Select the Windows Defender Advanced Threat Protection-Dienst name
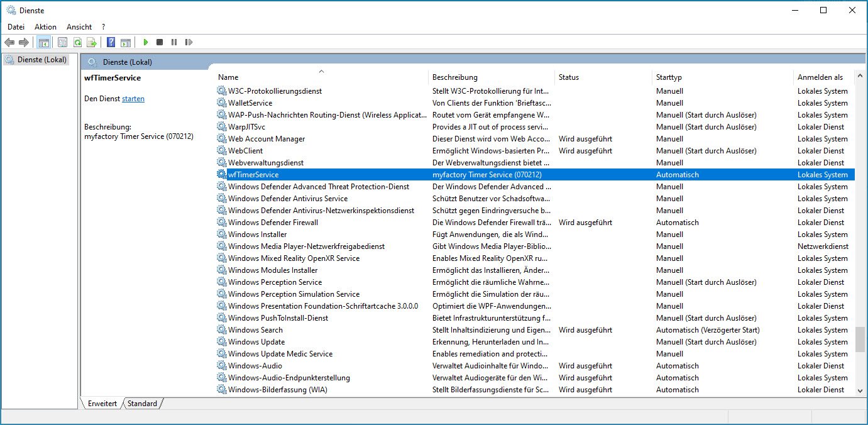The image size is (868, 425). pos(319,187)
